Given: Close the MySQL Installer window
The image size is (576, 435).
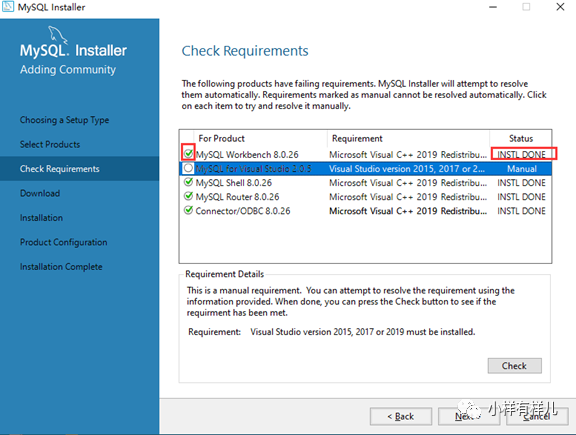Looking at the screenshot, I should (560, 7).
